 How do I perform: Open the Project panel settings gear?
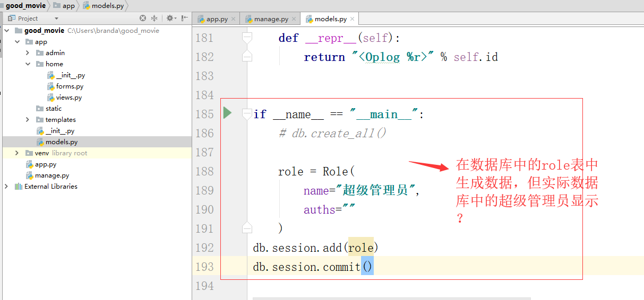170,18
